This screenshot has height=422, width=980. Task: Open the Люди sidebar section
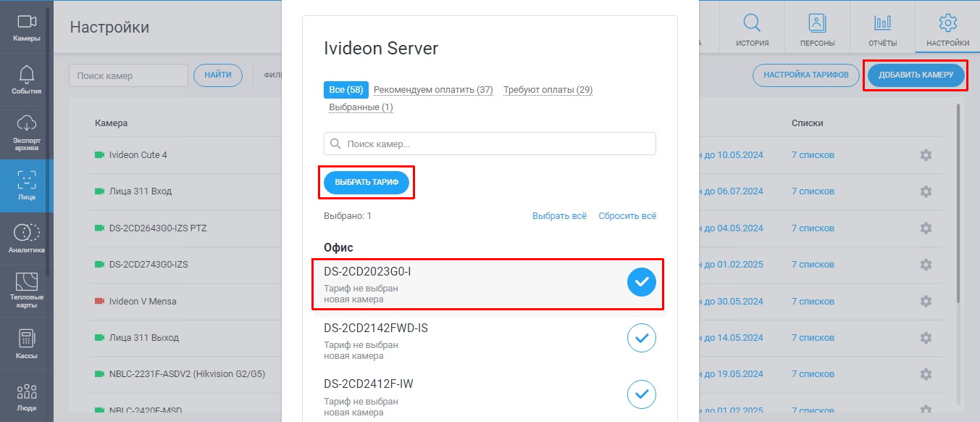tap(27, 396)
